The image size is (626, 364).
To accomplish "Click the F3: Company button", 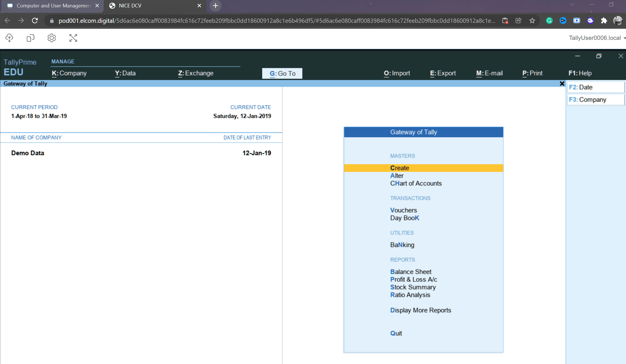I will tap(596, 100).
